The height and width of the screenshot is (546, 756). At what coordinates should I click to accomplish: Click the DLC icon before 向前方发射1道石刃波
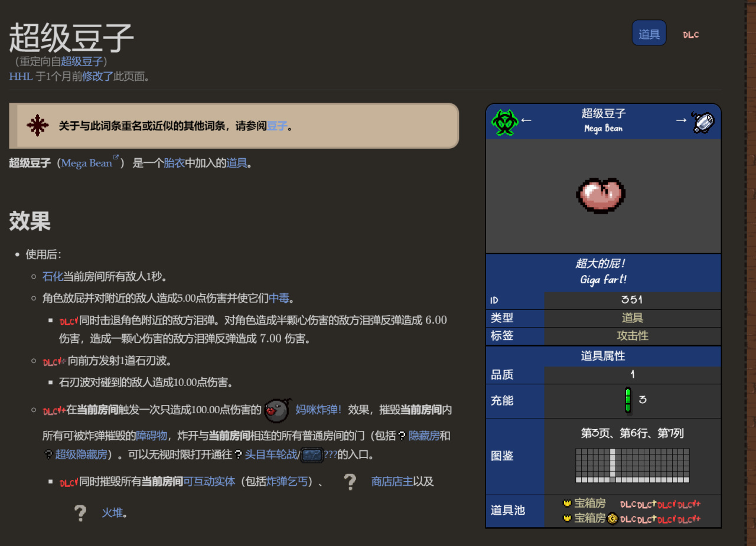(54, 361)
